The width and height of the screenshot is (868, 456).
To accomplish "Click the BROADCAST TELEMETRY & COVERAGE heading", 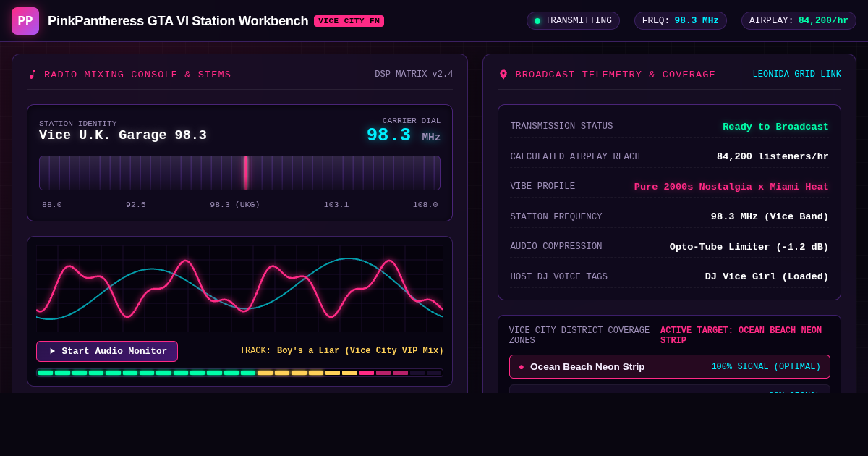I will [x=616, y=75].
